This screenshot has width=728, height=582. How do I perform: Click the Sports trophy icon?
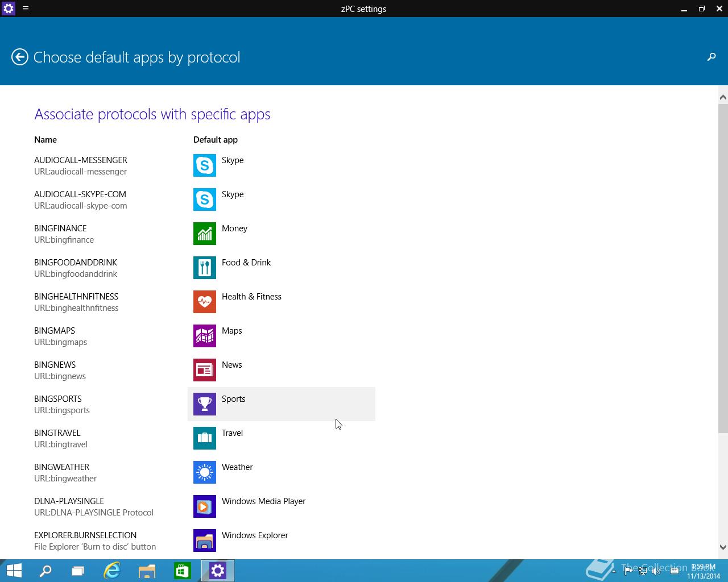click(x=205, y=404)
